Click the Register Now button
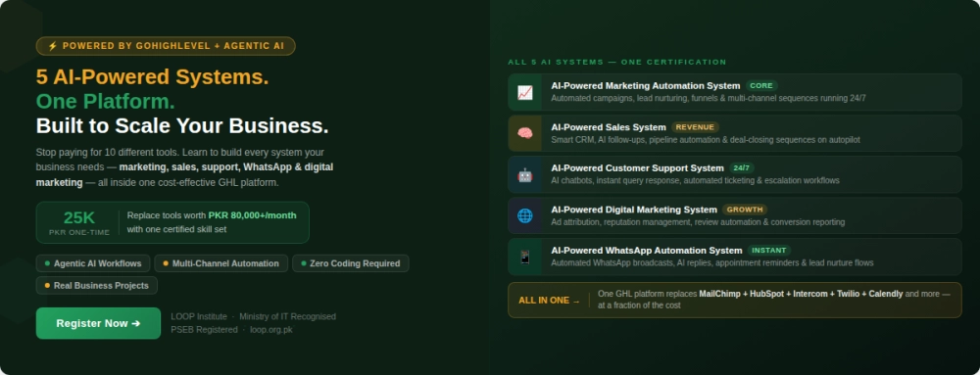 (98, 323)
